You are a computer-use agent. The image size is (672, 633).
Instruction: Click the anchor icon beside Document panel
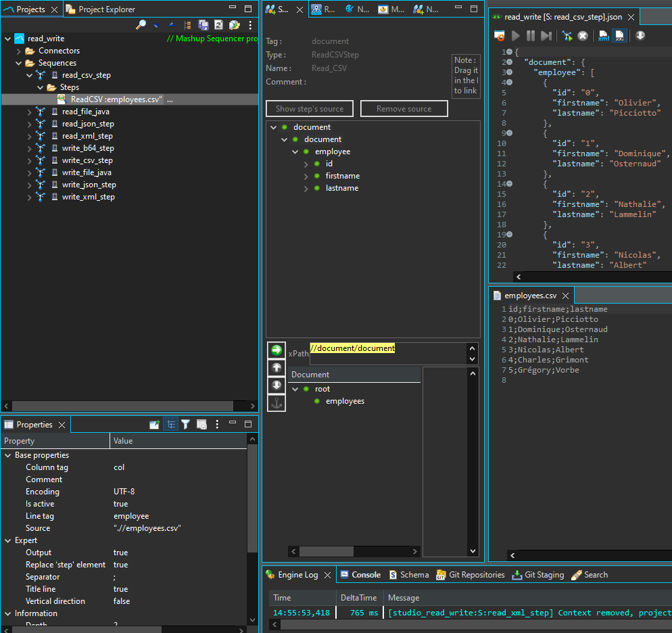pyautogui.click(x=276, y=403)
